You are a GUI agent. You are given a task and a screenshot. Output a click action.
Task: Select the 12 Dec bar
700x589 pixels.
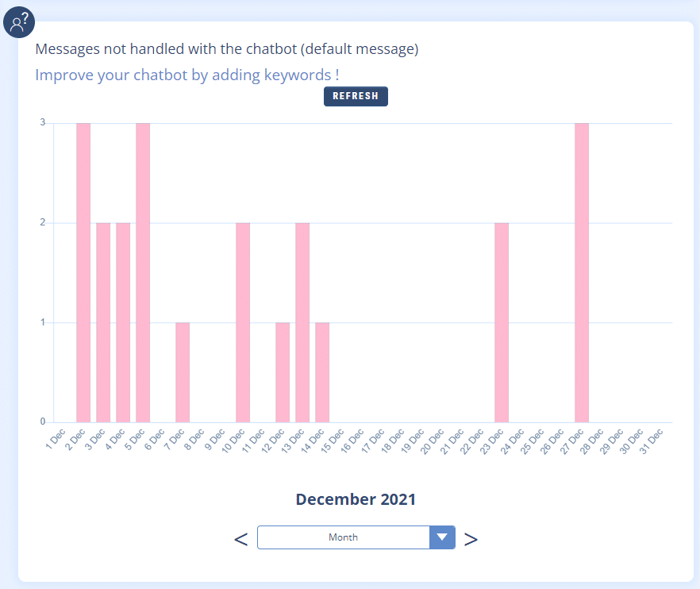coord(283,372)
